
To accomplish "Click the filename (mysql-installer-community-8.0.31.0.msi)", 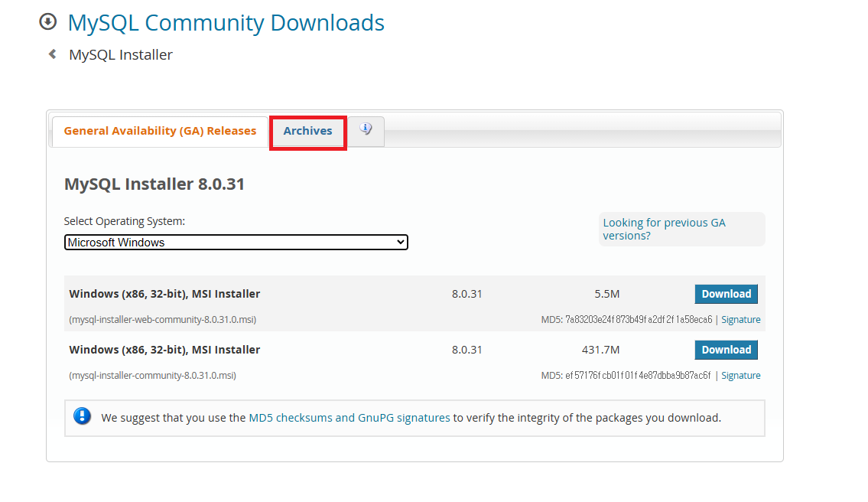I will (153, 376).
